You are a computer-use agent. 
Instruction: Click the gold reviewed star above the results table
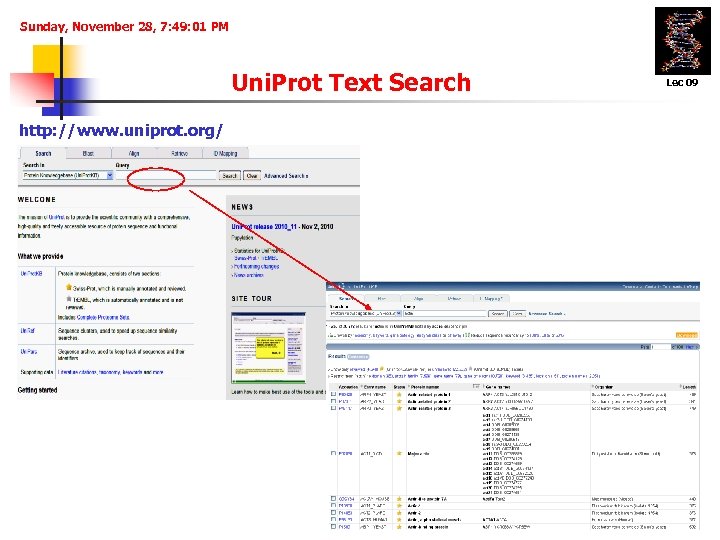[x=382, y=369]
